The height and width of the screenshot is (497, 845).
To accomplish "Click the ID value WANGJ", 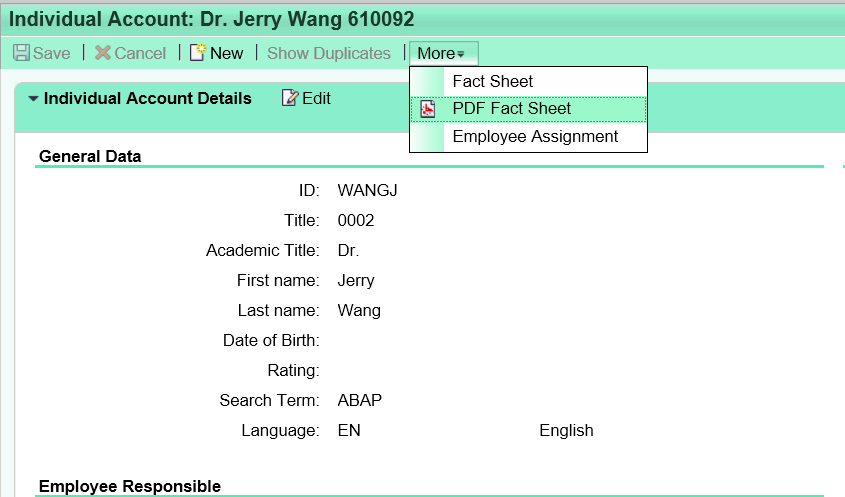I will 368,190.
